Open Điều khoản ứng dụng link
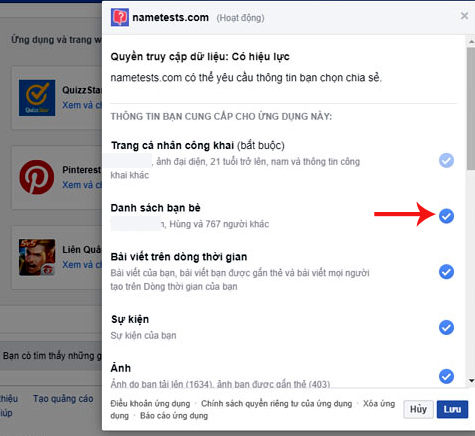 click(150, 403)
